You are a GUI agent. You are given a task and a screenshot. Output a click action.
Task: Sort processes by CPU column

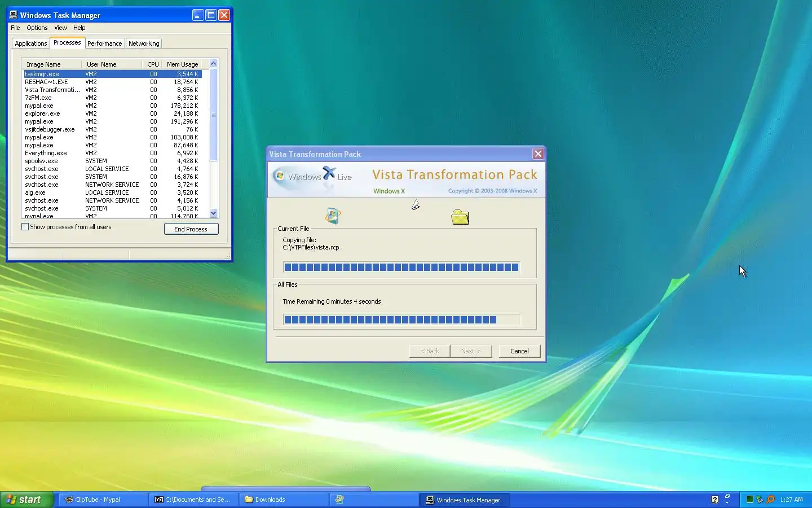click(152, 64)
